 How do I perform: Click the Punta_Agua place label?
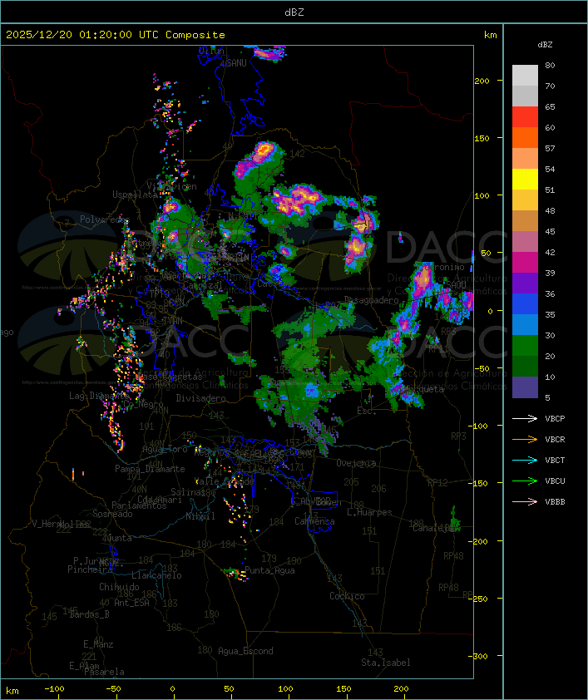point(269,570)
